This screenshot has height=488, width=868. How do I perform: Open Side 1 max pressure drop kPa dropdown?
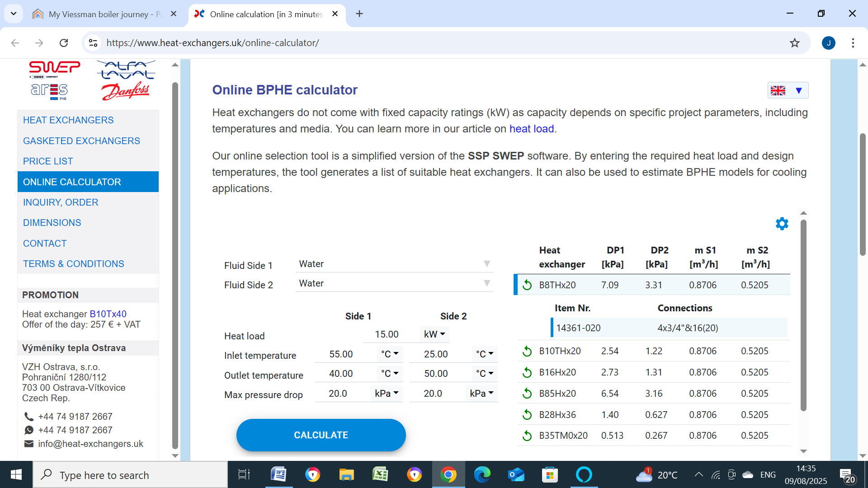click(387, 394)
